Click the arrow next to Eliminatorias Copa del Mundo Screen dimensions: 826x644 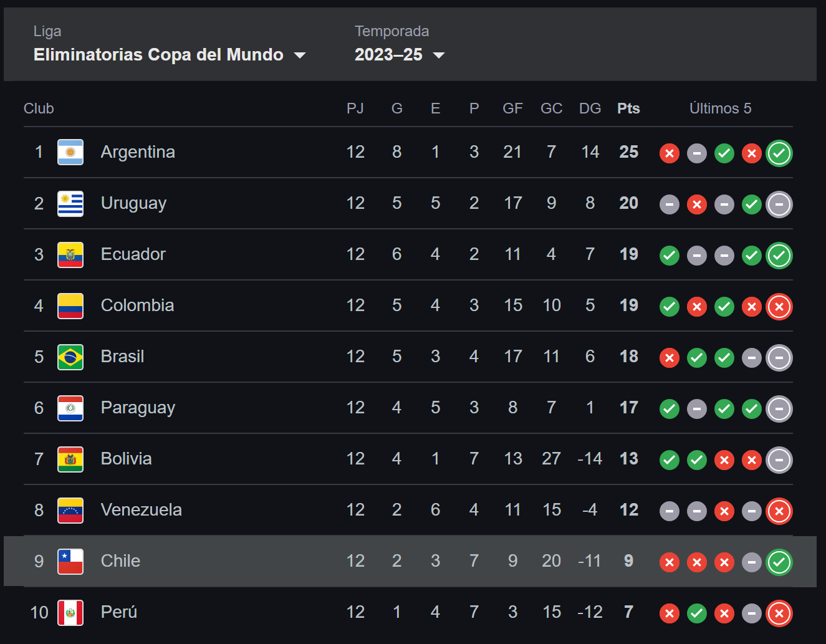(300, 55)
